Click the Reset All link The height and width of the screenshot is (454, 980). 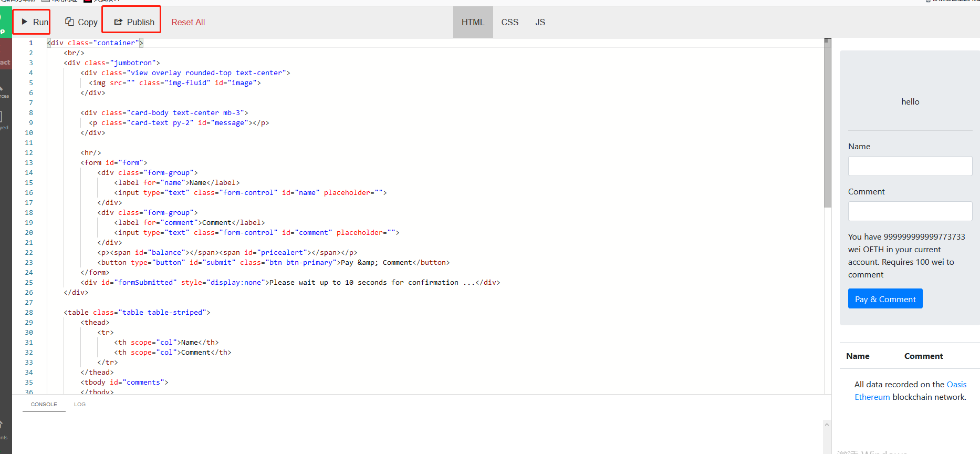[x=188, y=22]
